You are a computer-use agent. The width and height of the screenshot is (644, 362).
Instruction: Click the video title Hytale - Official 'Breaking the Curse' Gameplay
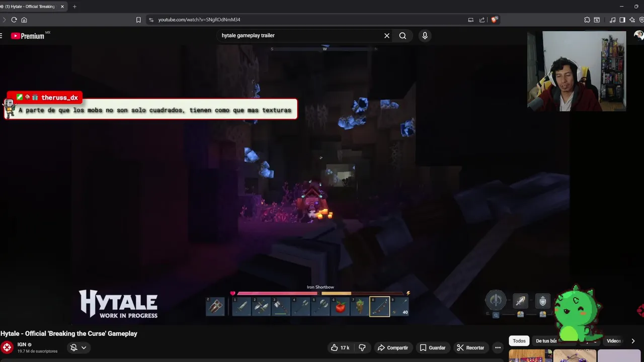pos(69,333)
